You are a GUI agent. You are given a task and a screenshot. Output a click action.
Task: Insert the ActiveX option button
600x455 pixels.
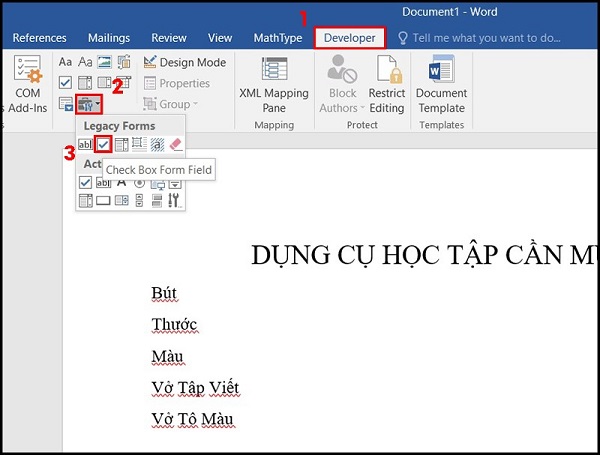(x=140, y=182)
